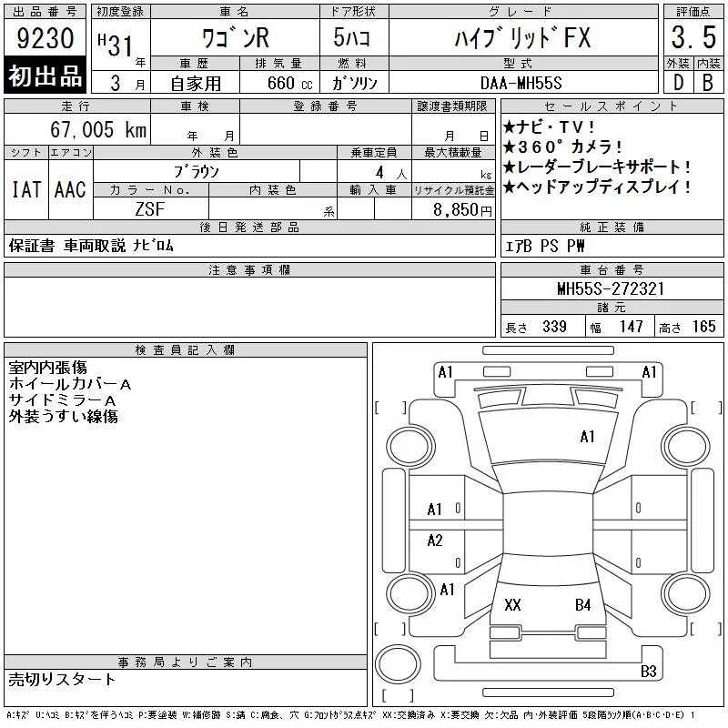This screenshot has height=728, width=728.
Task: Click the A1 mark on the windshield area
Action: pos(587,437)
